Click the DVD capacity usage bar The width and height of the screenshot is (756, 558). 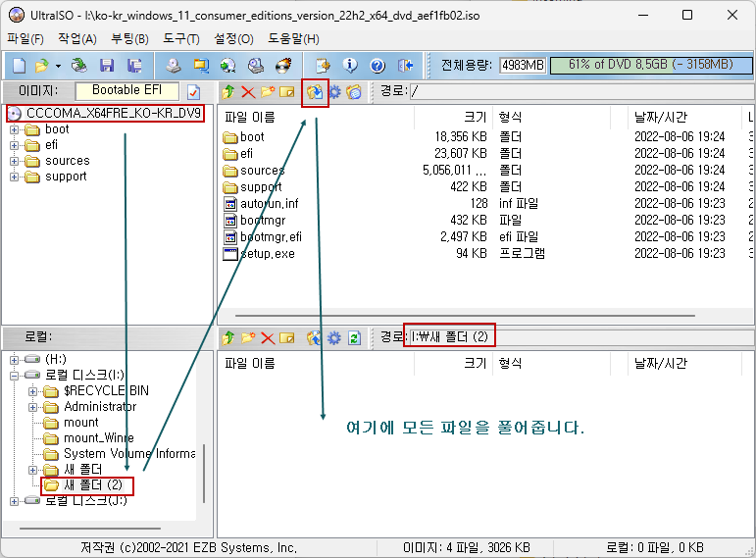coord(651,65)
